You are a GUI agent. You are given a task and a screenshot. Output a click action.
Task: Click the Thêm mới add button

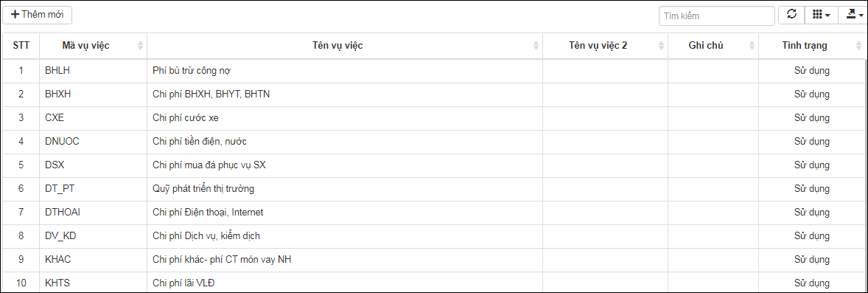click(x=37, y=15)
